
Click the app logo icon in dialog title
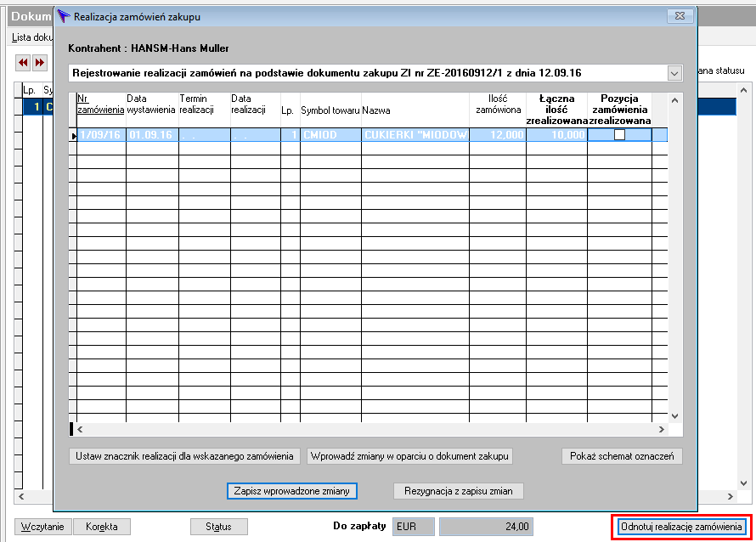point(63,16)
